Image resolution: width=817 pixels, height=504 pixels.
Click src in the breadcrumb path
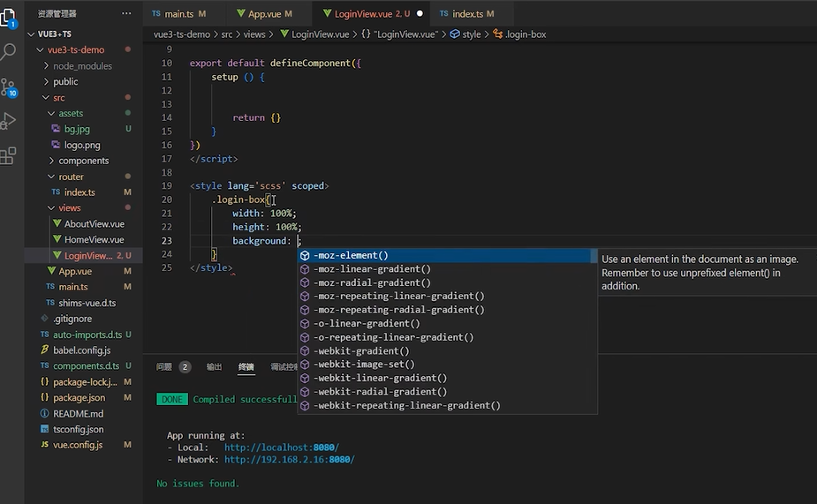[227, 34]
